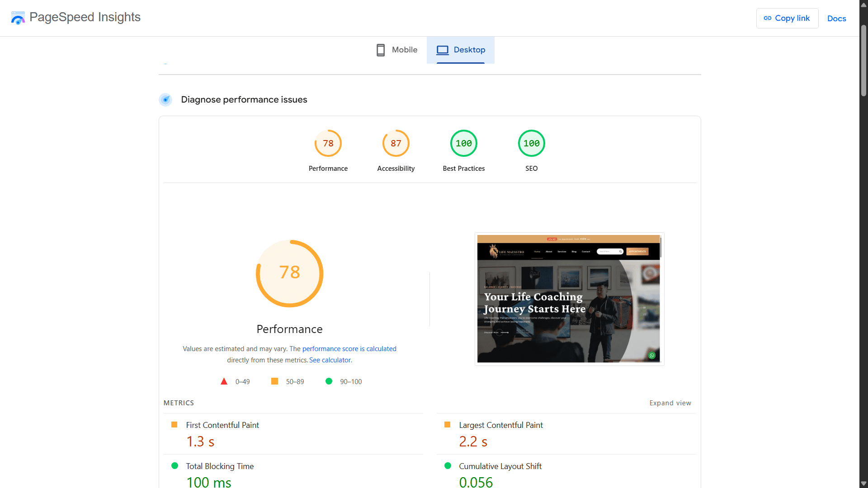The height and width of the screenshot is (488, 868).
Task: Select the Desktop tab
Action: point(461,50)
